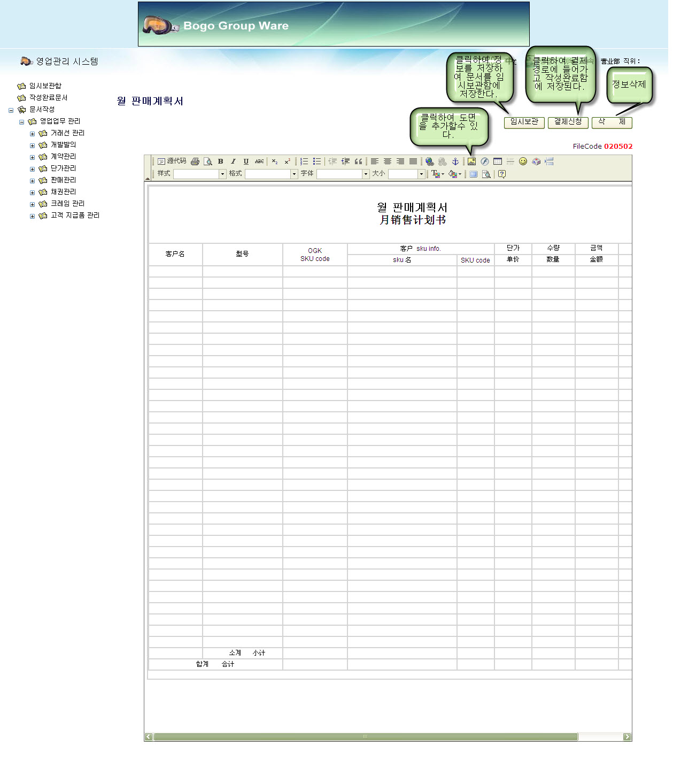Image resolution: width=673 pixels, height=784 pixels.
Task: Insert numbered list in the editor
Action: coord(304,162)
